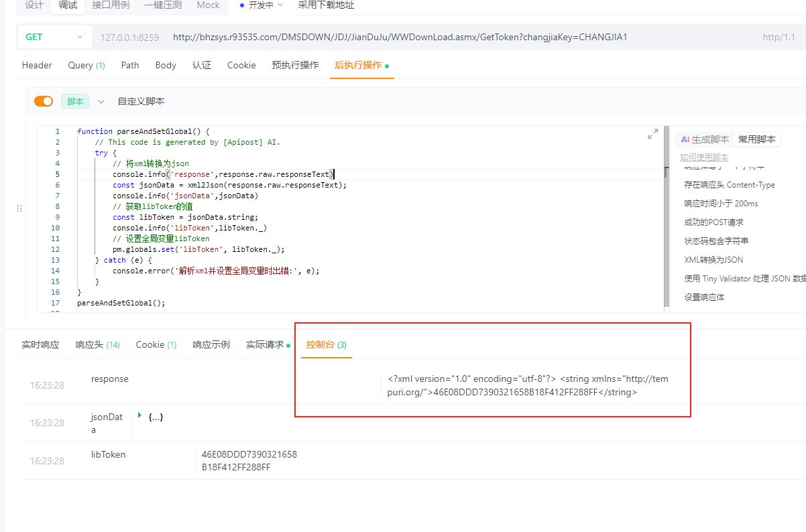Show the 响应示例 tab
This screenshot has height=532, width=806.
click(211, 344)
